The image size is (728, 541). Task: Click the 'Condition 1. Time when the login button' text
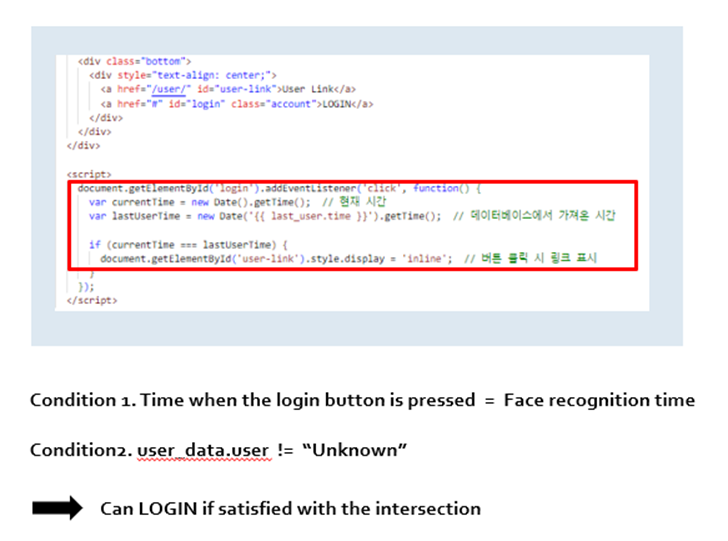pyautogui.click(x=253, y=400)
